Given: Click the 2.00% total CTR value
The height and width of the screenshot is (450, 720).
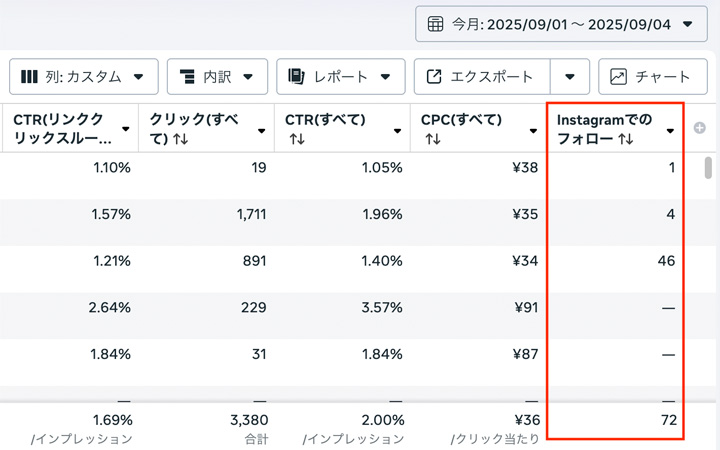Looking at the screenshot, I should click(383, 420).
